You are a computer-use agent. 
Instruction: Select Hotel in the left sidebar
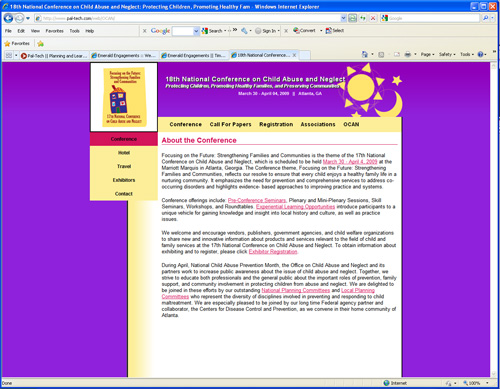(124, 153)
